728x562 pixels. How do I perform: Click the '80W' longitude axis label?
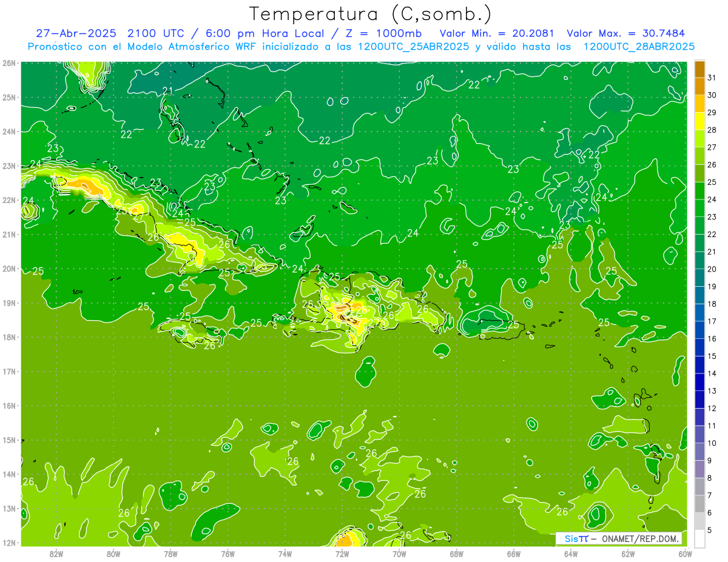[113, 554]
